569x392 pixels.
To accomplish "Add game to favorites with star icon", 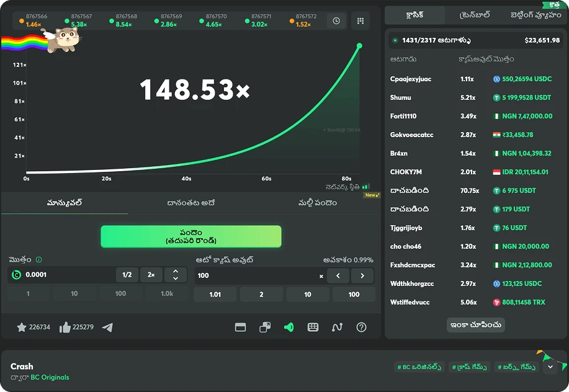I will pyautogui.click(x=22, y=327).
